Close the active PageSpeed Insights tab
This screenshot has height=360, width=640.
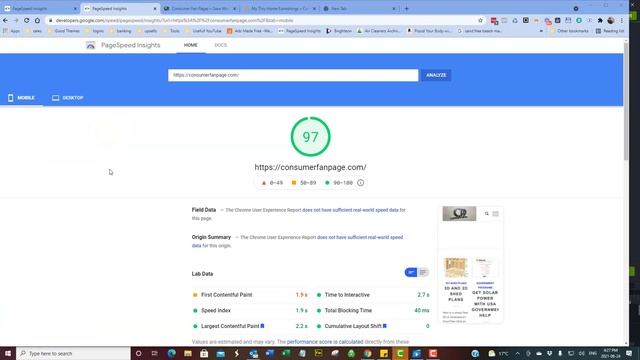[x=155, y=9]
